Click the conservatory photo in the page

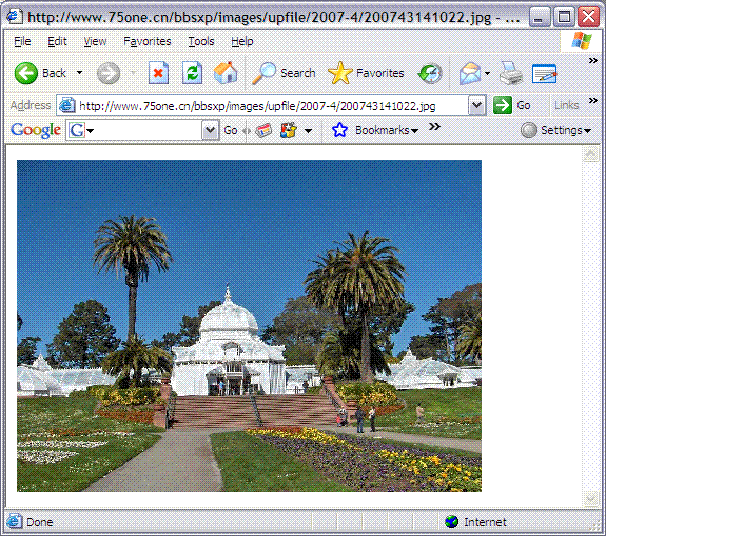pyautogui.click(x=249, y=325)
